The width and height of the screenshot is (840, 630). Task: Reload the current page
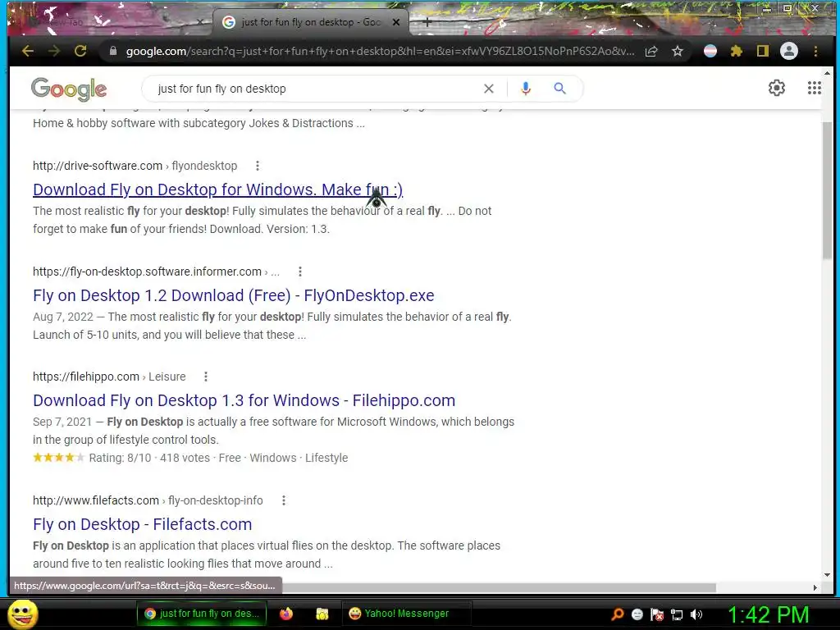pyautogui.click(x=80, y=51)
